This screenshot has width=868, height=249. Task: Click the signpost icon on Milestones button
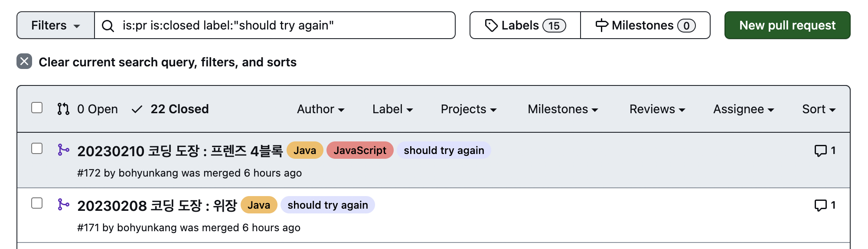[601, 26]
